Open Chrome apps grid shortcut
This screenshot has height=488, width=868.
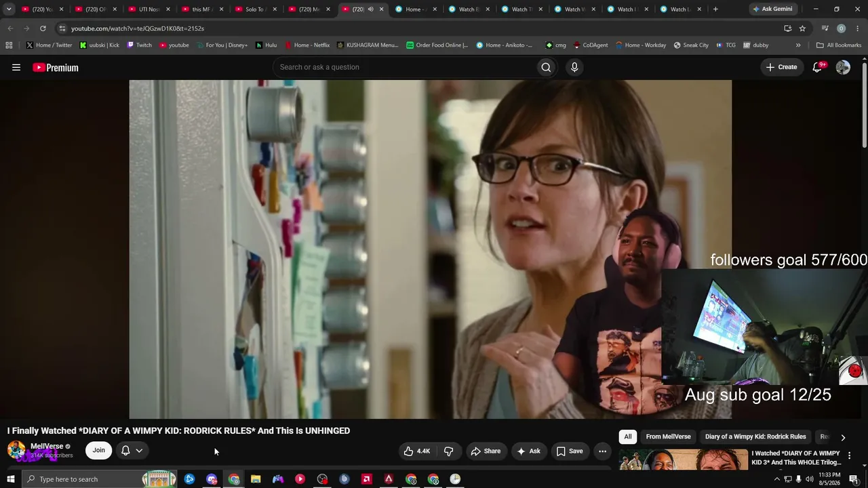click(9, 45)
